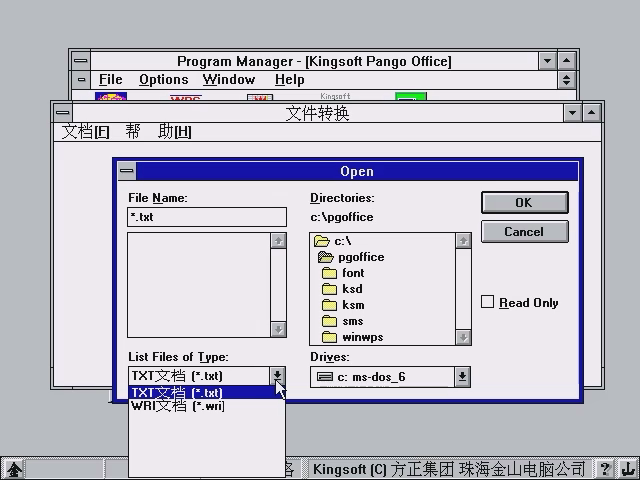
Task: Click Directories list scrollbar down arrow
Action: pyautogui.click(x=463, y=337)
